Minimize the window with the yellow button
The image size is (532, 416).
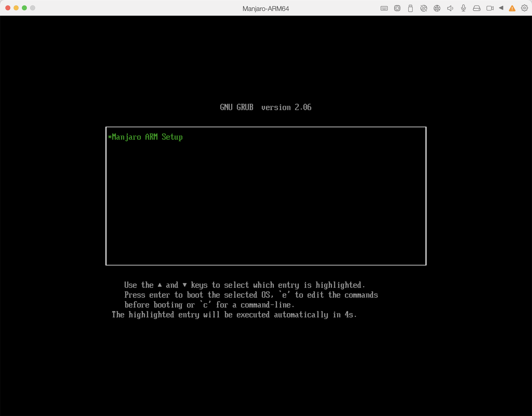click(x=16, y=8)
